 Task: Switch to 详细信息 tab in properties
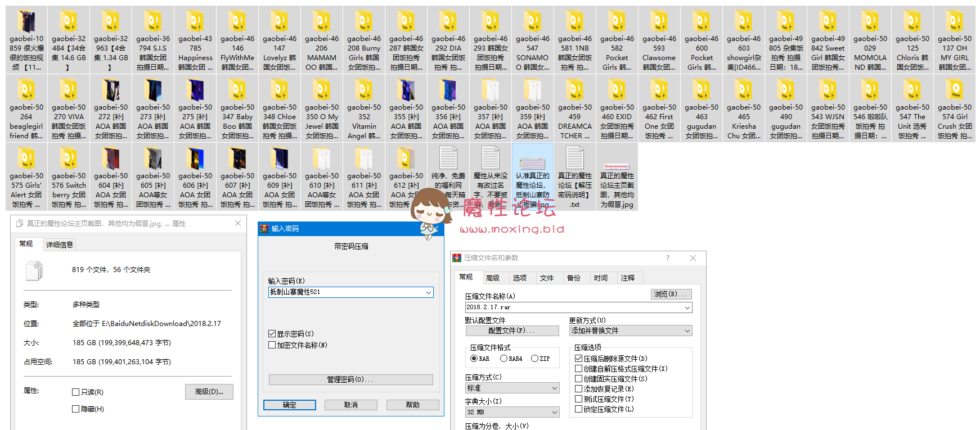coord(60,245)
